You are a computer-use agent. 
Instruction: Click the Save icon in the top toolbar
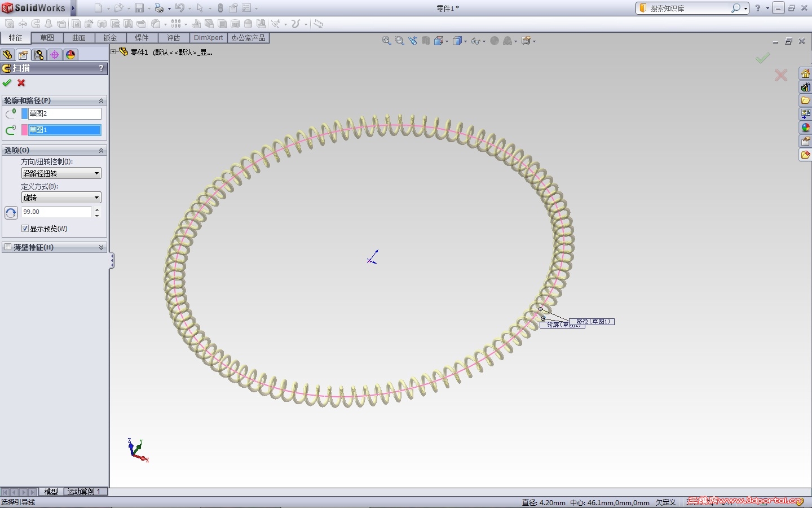tap(139, 8)
